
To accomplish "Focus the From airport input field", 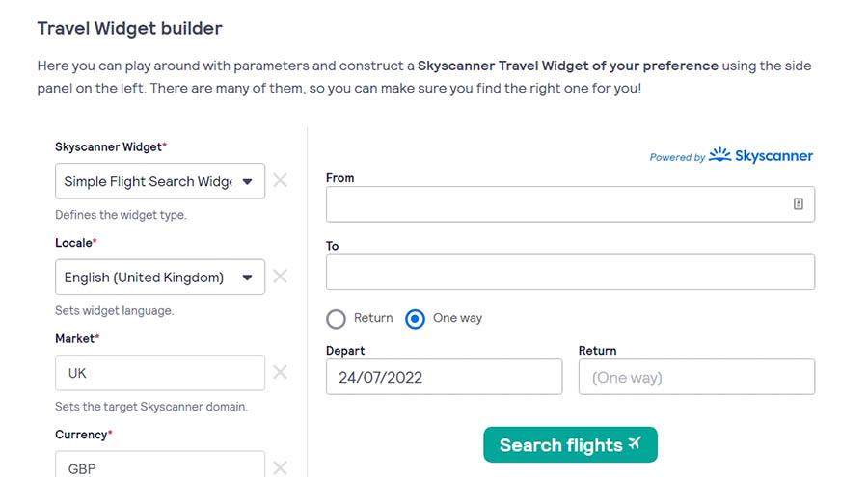I will point(555,204).
